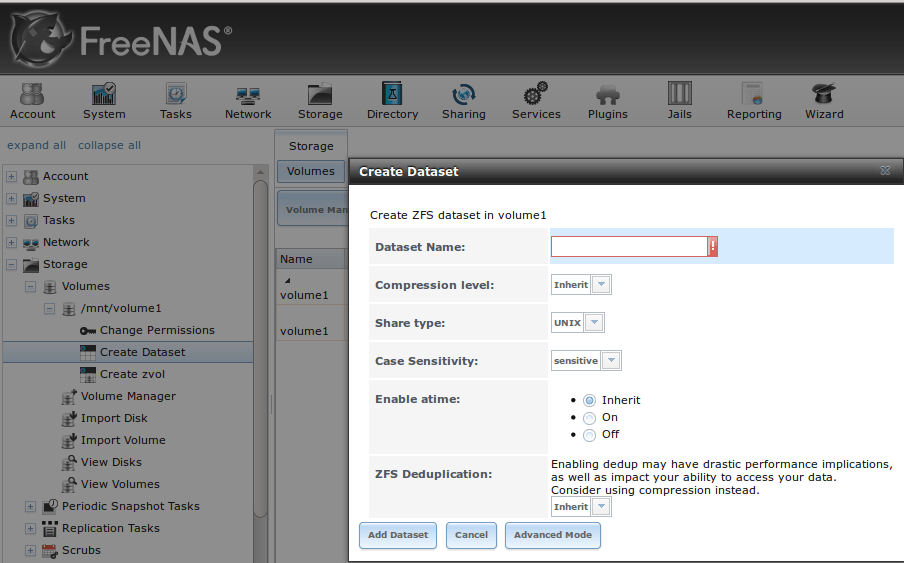Expand the Scrubs tree node
904x563 pixels.
click(x=31, y=550)
